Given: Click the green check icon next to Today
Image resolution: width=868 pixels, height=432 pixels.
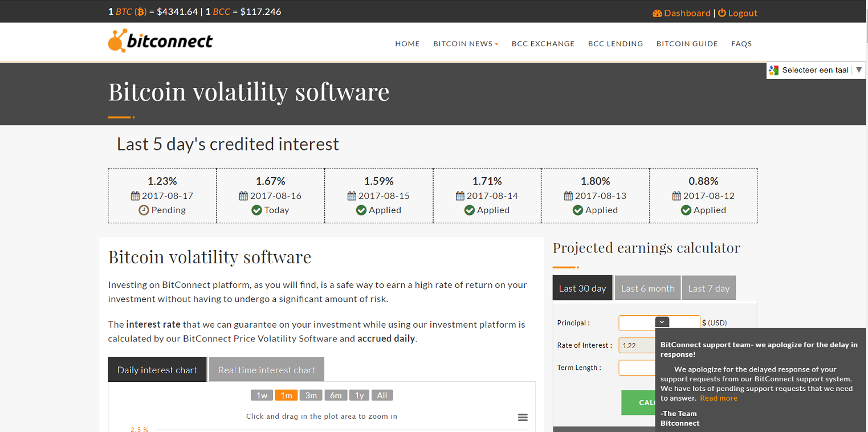Looking at the screenshot, I should click(256, 210).
